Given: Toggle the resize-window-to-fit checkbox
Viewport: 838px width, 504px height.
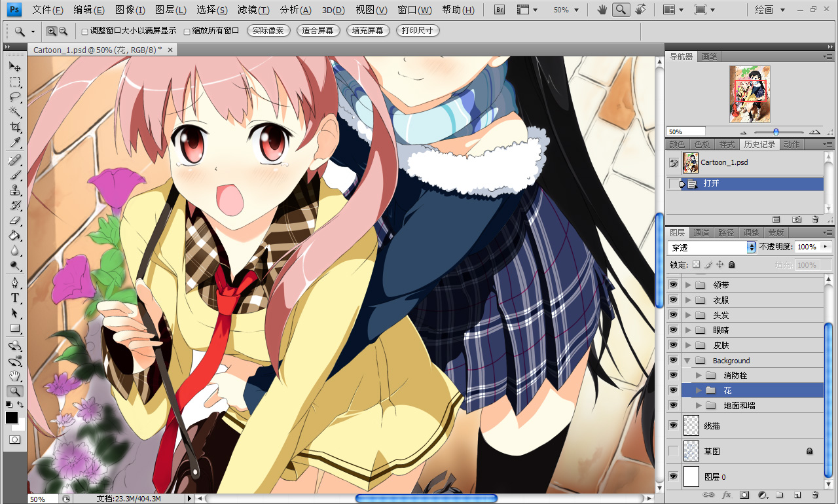Looking at the screenshot, I should [84, 31].
